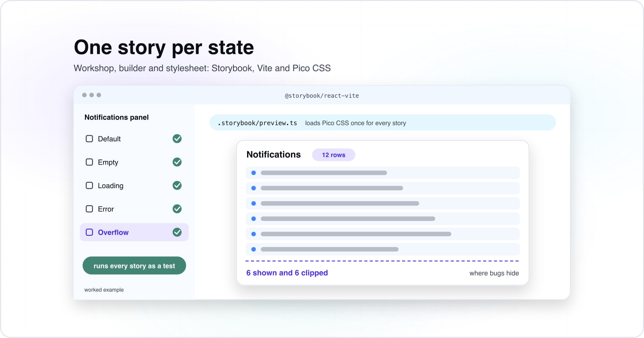This screenshot has width=644, height=338.
Task: Click the green pass checkmark beside Overflow
Action: (177, 232)
